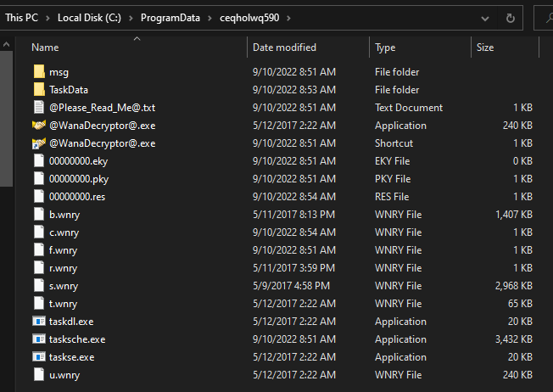Go to This PC breadcrumb

(x=23, y=18)
